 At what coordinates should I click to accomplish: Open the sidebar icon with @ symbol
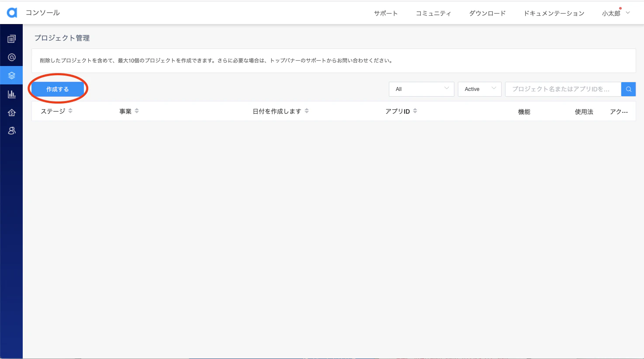point(12,57)
